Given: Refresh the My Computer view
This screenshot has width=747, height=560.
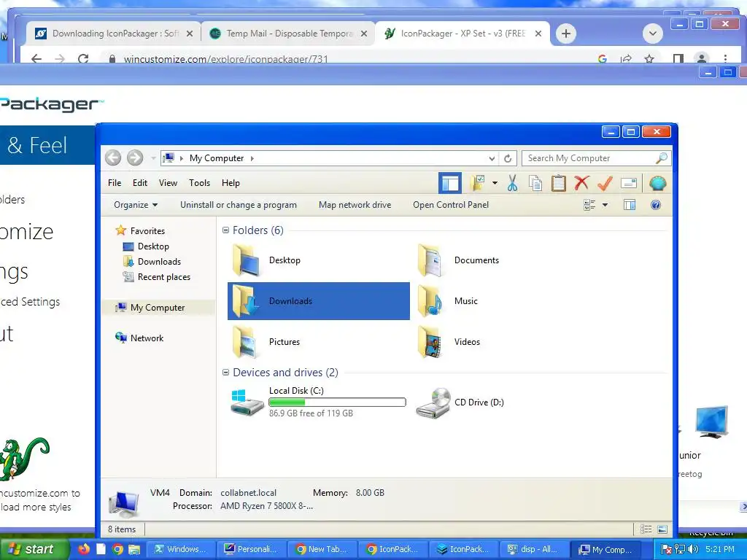Looking at the screenshot, I should 508,158.
